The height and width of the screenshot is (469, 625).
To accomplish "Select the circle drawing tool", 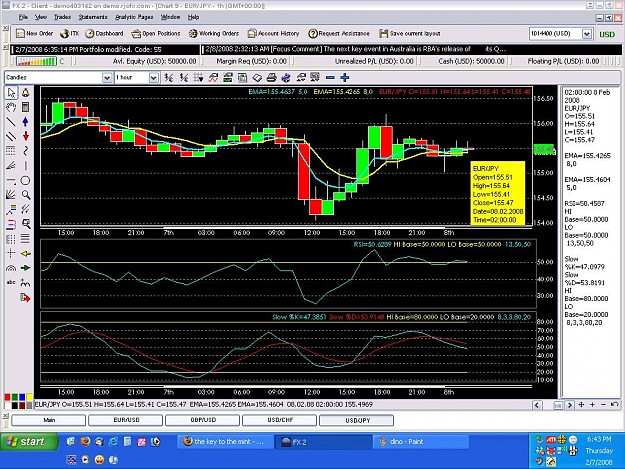I will coord(26,181).
